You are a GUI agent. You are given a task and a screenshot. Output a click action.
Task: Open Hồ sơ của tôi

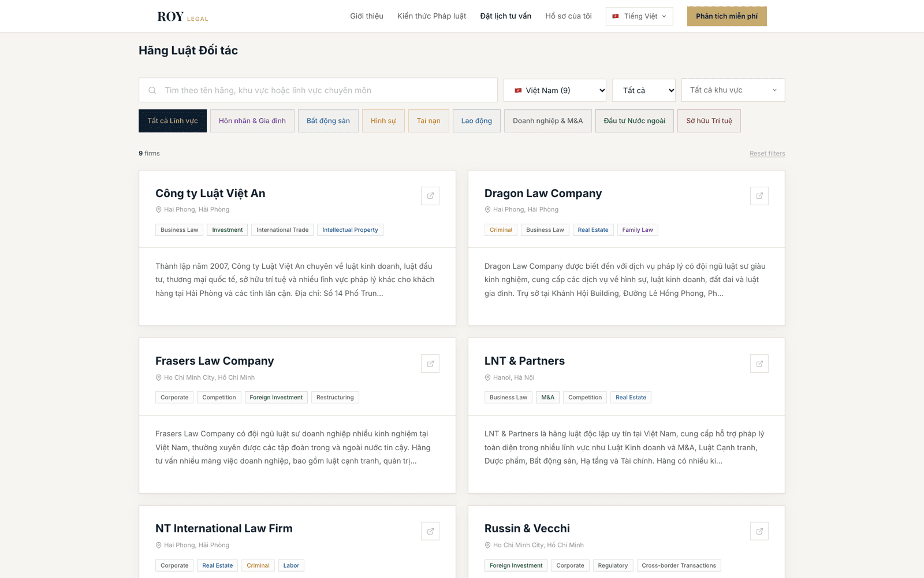[x=568, y=16]
